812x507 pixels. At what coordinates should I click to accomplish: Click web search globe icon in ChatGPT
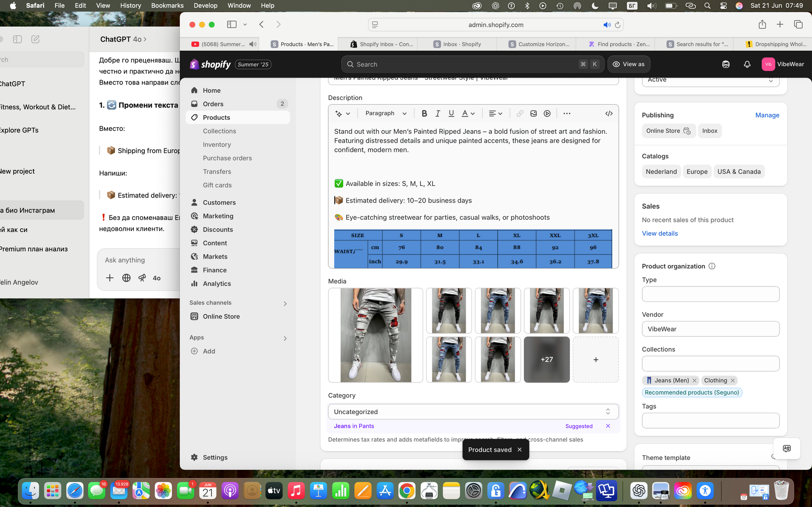coord(126,278)
